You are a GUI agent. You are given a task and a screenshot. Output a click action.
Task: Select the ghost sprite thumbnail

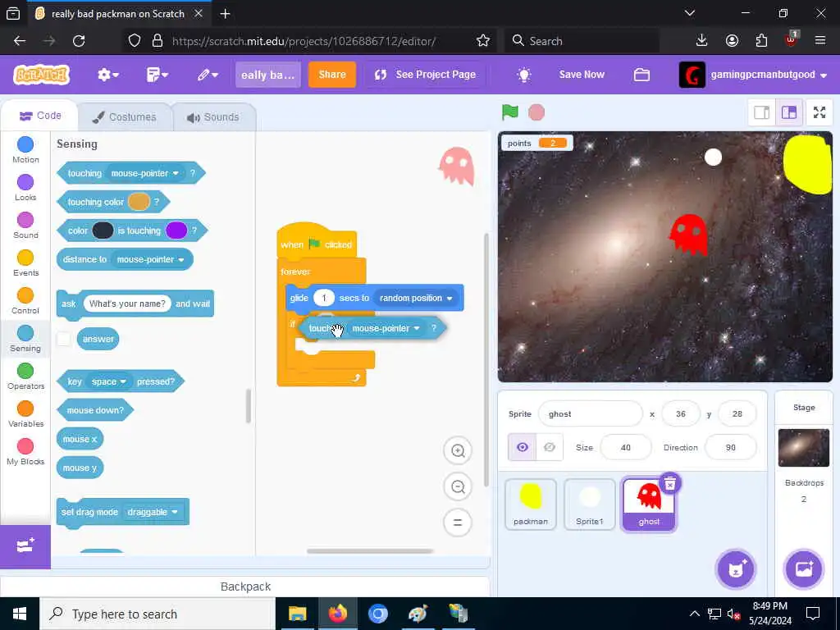[648, 504]
